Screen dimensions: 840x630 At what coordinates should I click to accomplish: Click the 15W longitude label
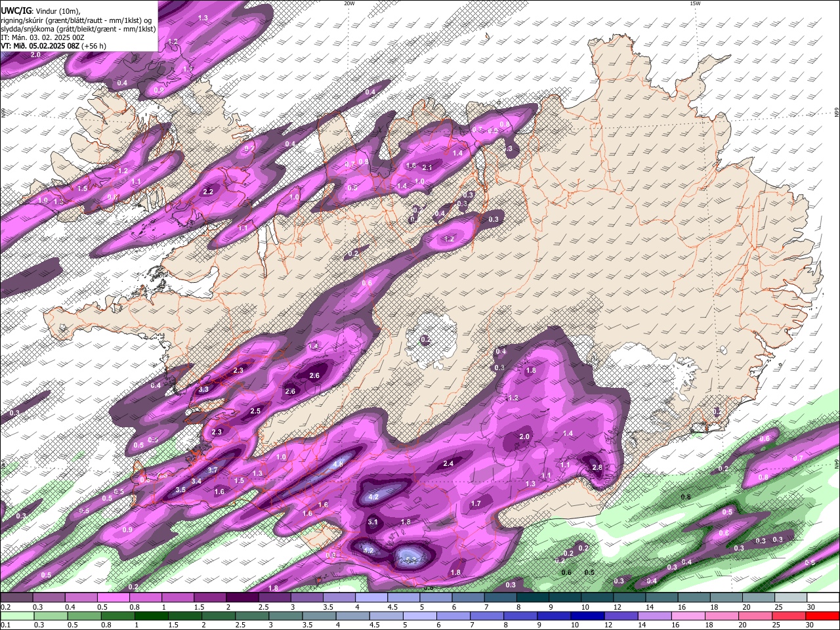coord(695,3)
